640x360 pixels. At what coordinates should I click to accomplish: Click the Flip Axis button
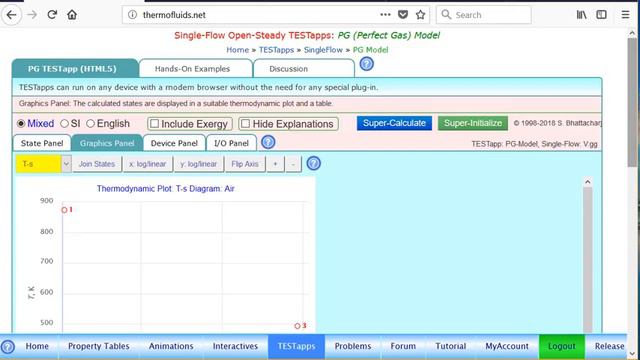point(245,164)
